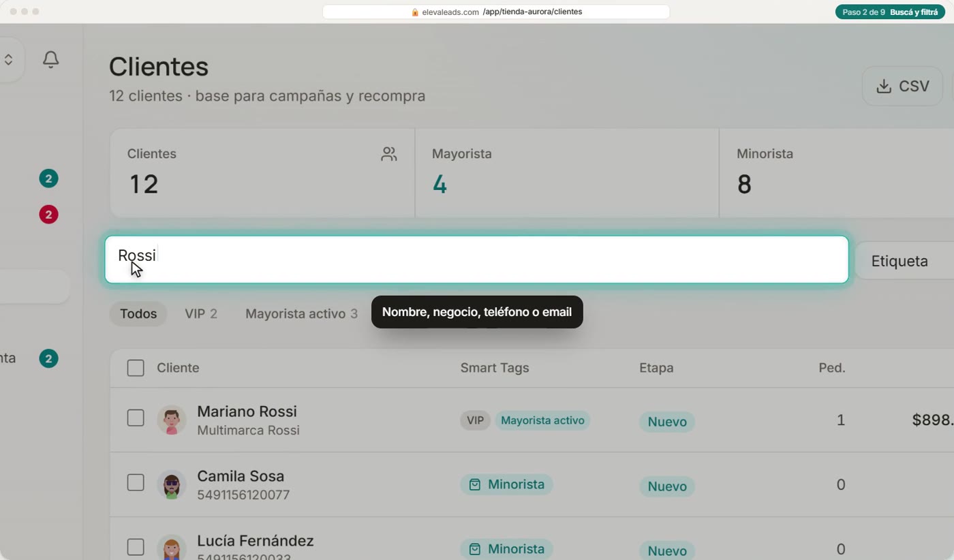Click the Nuevo stage badge for Mariano Rossi
Screen dimensions: 954x560
coord(667,422)
